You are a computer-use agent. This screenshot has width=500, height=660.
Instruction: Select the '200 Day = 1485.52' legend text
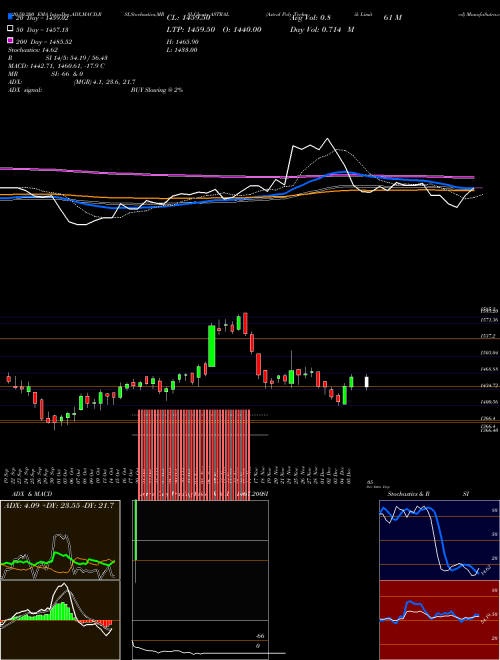[x=44, y=42]
